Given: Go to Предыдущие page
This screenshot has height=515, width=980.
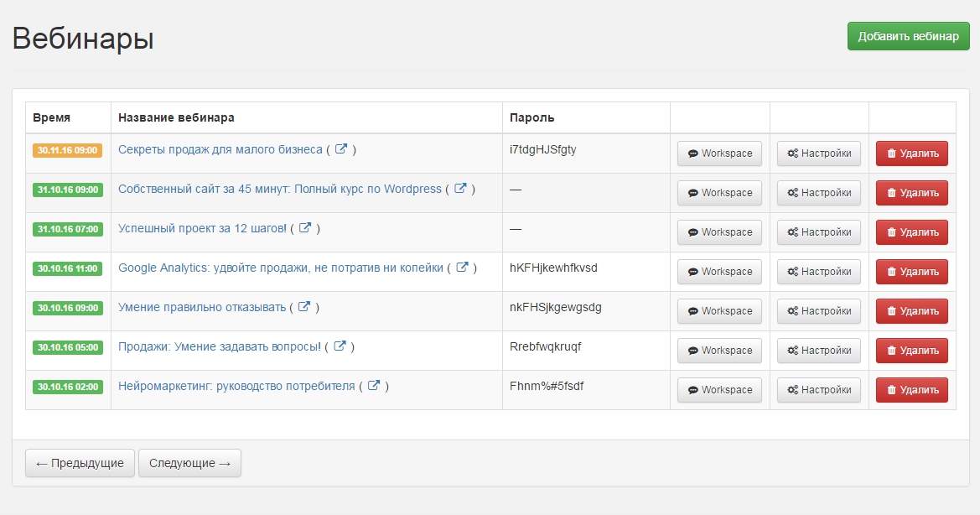Looking at the screenshot, I should pos(80,463).
